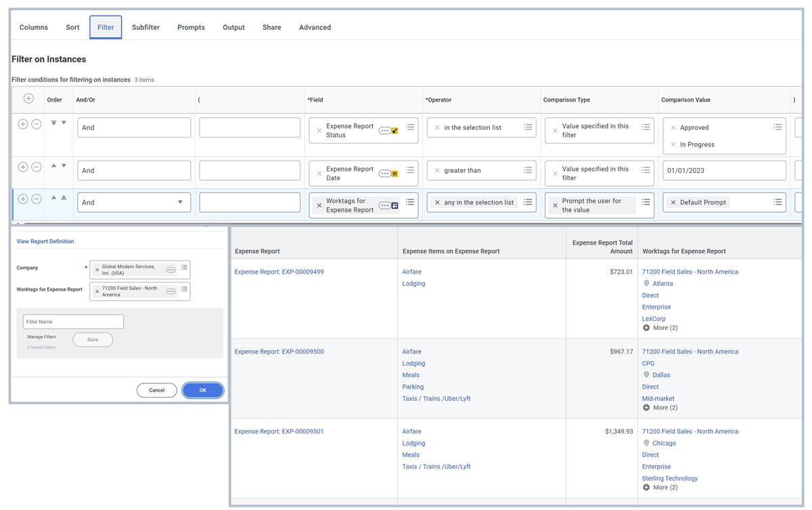
Task: Move Expense Report Date row up
Action: pos(54,166)
